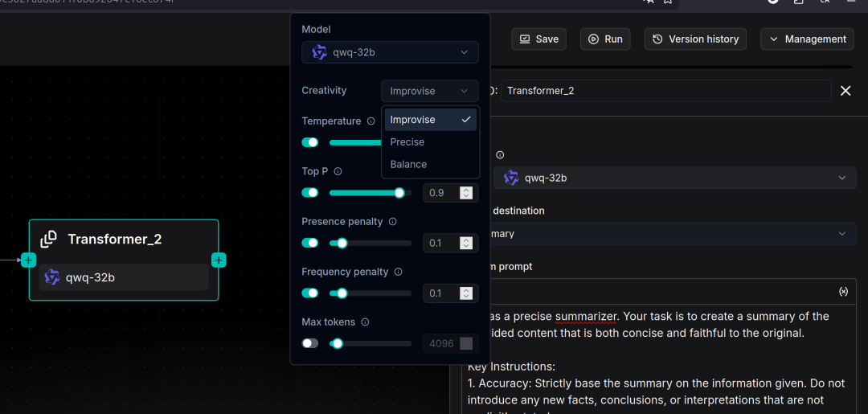Click the Presence penalty stepper arrows
Image resolution: width=868 pixels, height=414 pixels.
click(x=467, y=243)
